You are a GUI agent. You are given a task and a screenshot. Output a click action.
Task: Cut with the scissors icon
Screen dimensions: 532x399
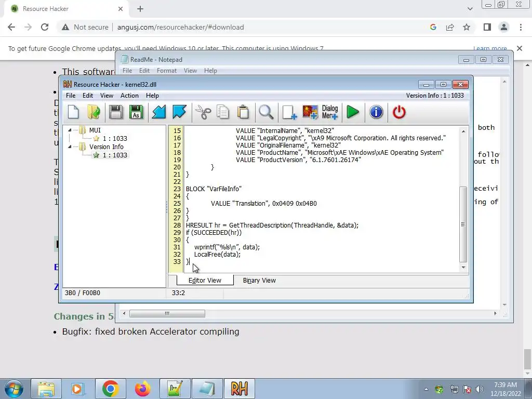click(x=203, y=112)
